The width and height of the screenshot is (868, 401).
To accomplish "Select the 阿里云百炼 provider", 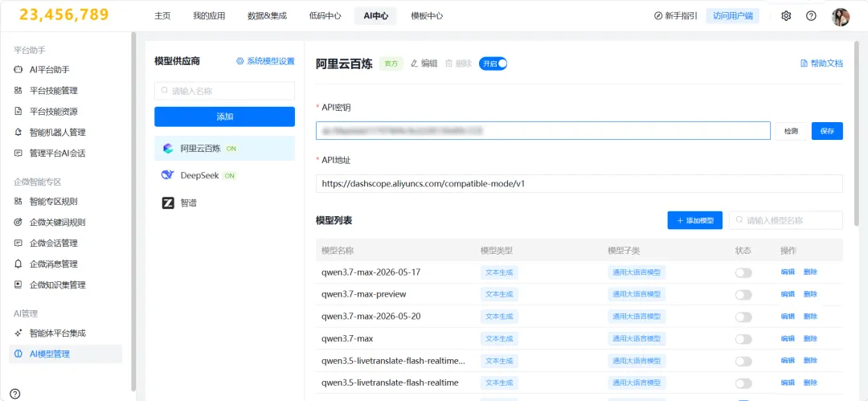I will [225, 149].
